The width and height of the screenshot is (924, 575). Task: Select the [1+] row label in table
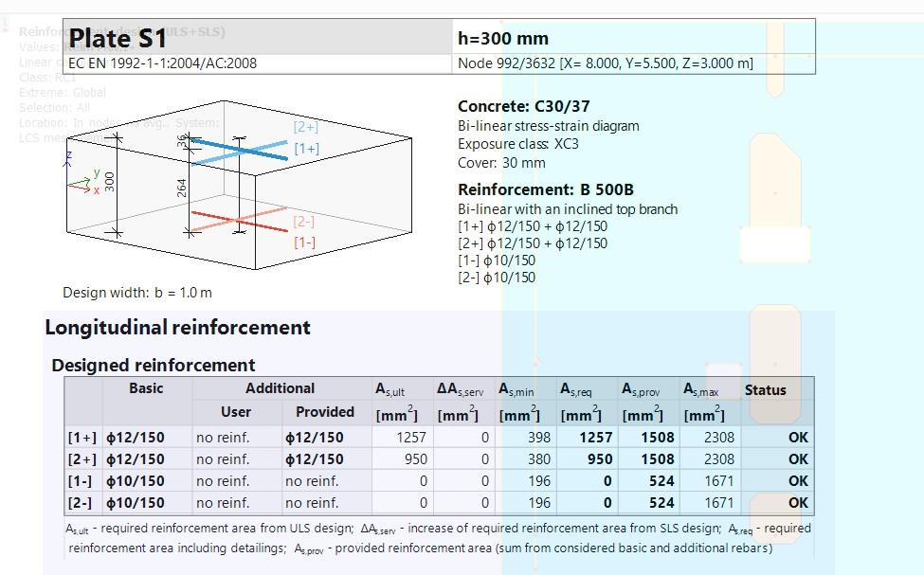click(x=82, y=438)
